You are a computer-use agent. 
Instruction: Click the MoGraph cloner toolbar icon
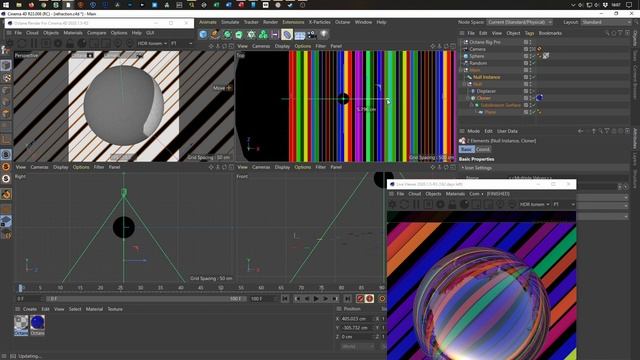pyautogui.click(x=263, y=34)
